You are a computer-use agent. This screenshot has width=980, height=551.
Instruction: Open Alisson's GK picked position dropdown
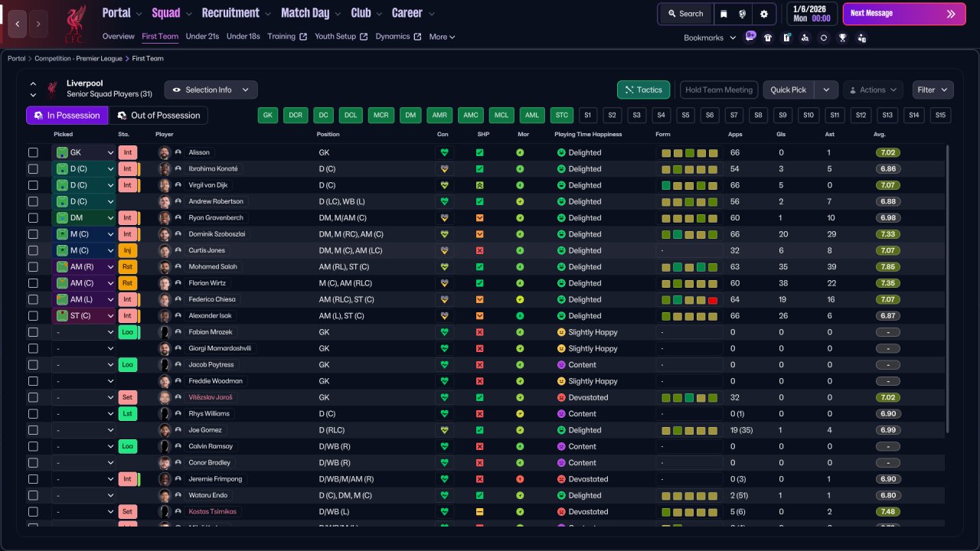pos(84,152)
